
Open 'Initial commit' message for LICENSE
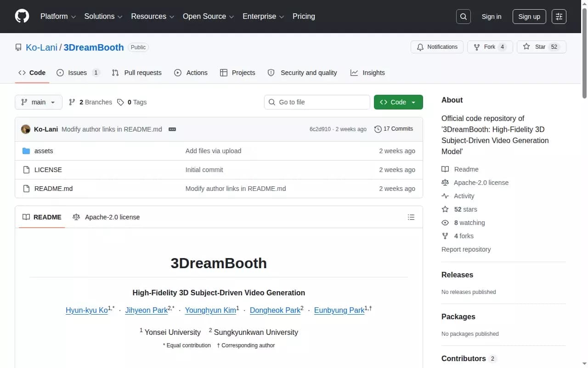point(204,170)
